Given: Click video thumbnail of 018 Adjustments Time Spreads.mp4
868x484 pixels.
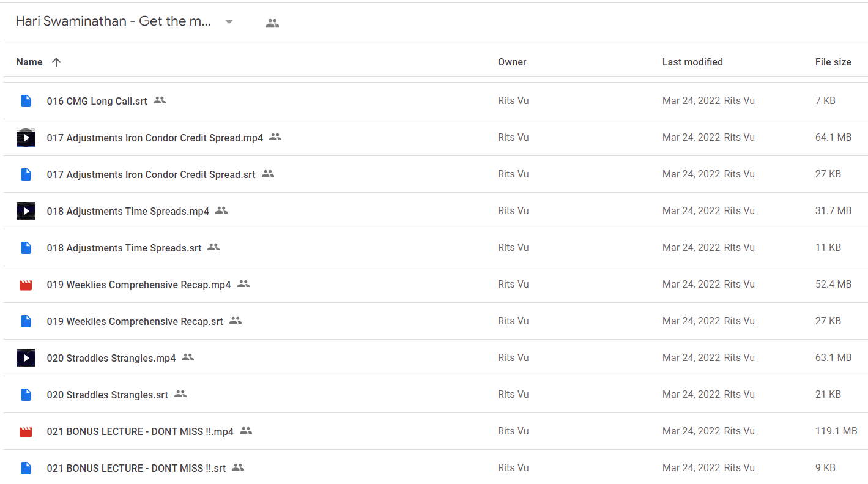Looking at the screenshot, I should pyautogui.click(x=26, y=211).
